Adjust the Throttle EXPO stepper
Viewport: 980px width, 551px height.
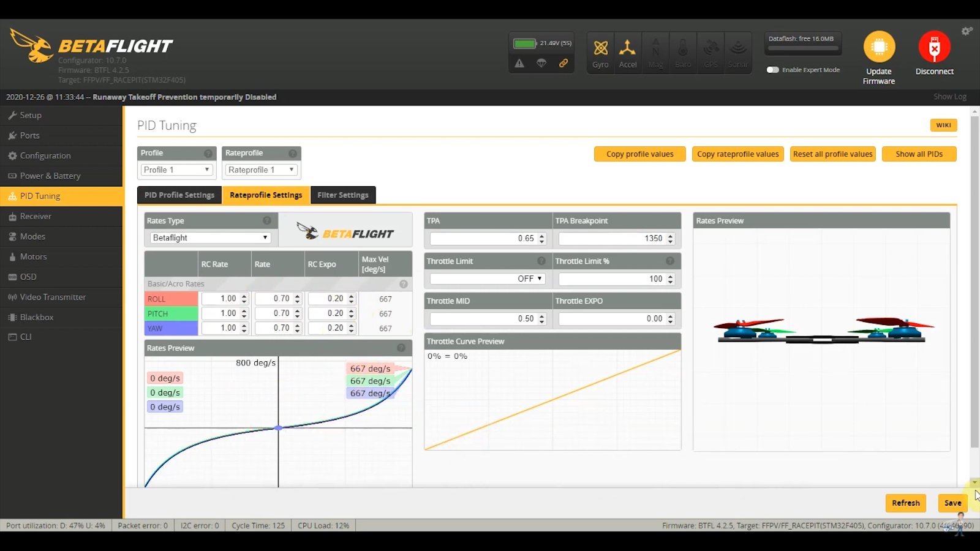pyautogui.click(x=671, y=319)
